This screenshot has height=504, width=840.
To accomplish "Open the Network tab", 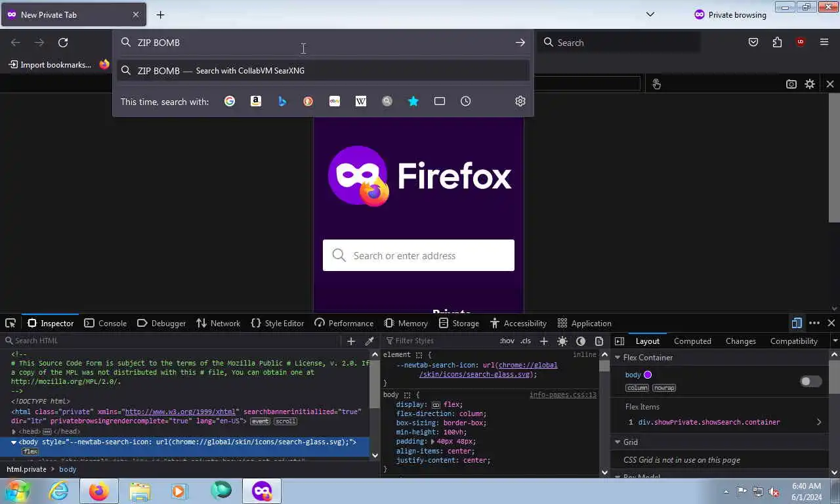I will 219,323.
